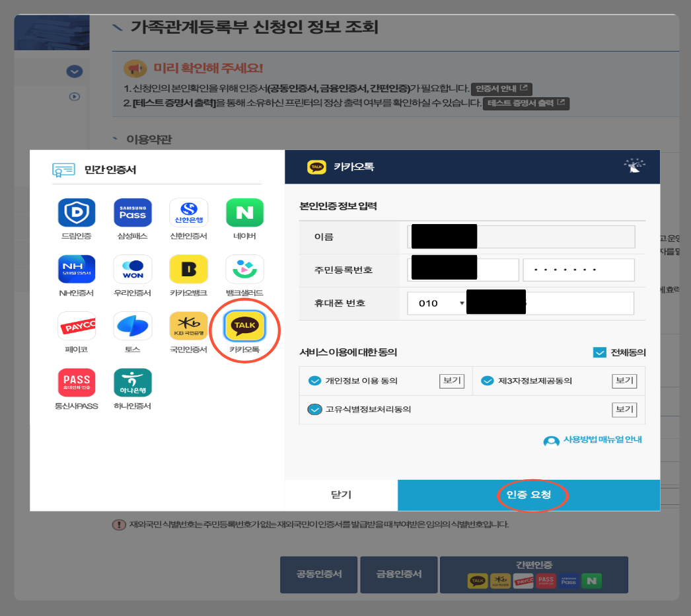This screenshot has width=691, height=616.
Task: Select the NH인증서 icon
Action: [x=76, y=269]
